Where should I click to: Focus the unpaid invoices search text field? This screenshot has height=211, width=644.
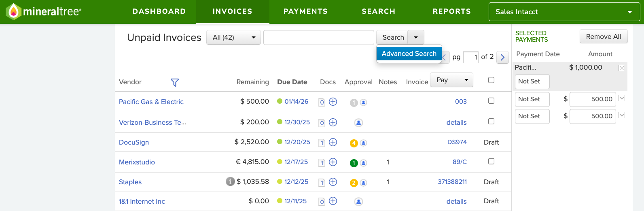(318, 37)
